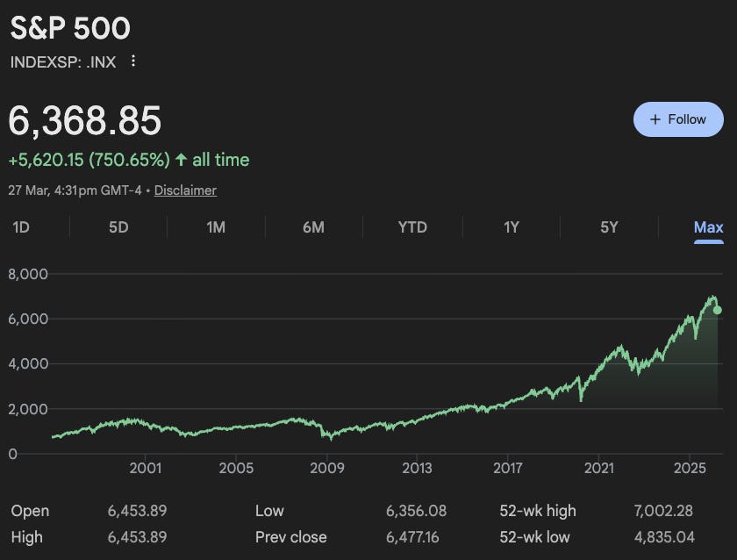Select the 1M time range tab

point(216,227)
